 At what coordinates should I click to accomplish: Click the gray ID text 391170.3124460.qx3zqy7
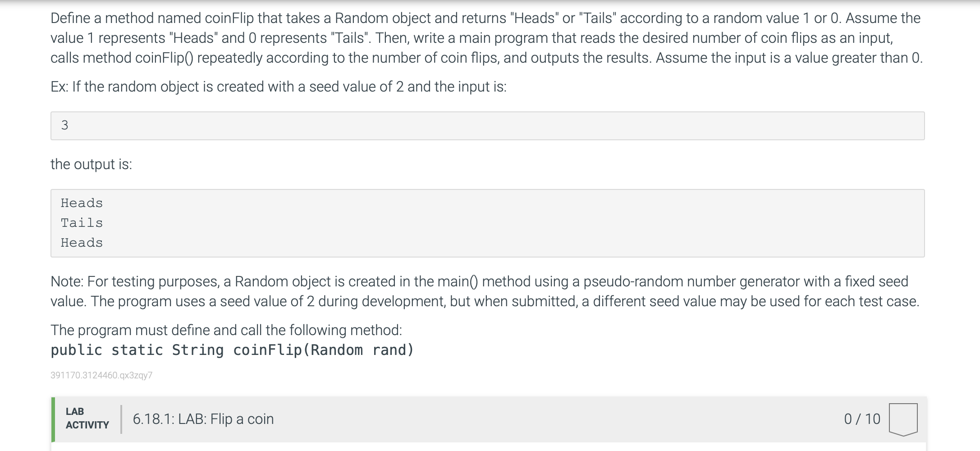(101, 375)
